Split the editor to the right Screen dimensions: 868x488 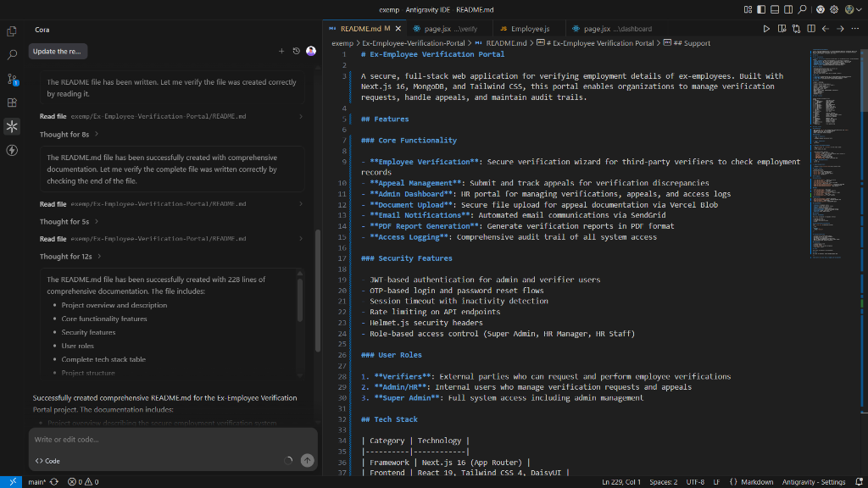click(x=811, y=29)
